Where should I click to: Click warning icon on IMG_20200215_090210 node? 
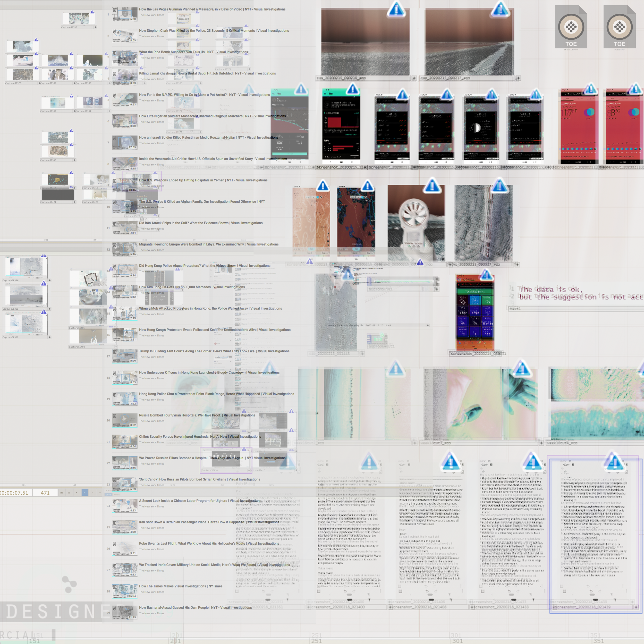[396, 9]
